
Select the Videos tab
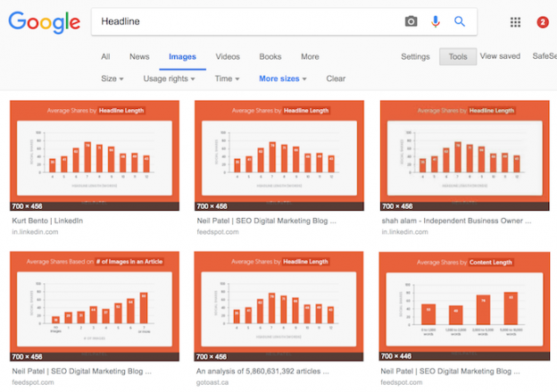(x=228, y=57)
